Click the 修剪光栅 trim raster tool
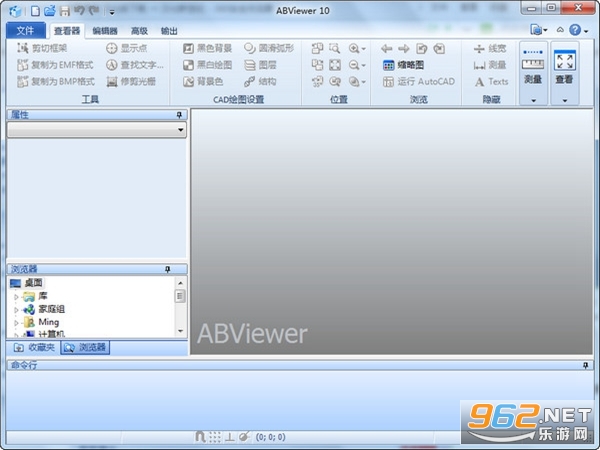This screenshot has width=600, height=450. tap(131, 82)
